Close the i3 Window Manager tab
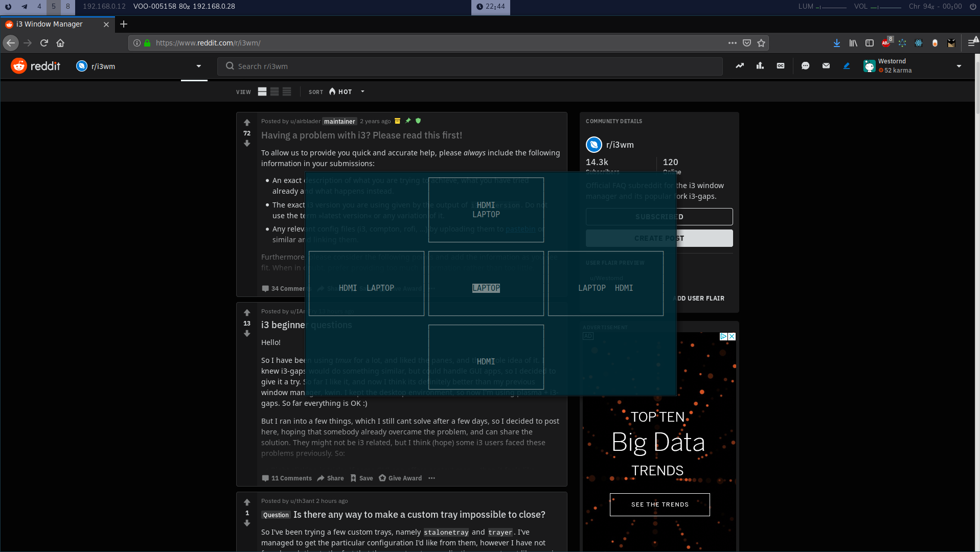The width and height of the screenshot is (980, 552). click(x=106, y=24)
